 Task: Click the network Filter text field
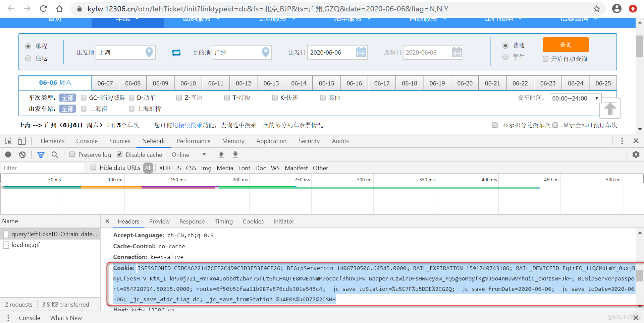(x=43, y=168)
